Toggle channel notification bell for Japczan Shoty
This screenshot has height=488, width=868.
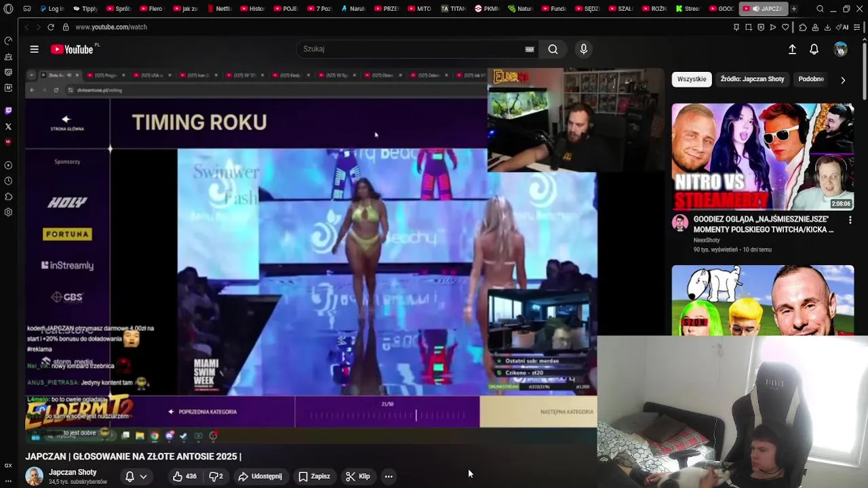tap(130, 476)
